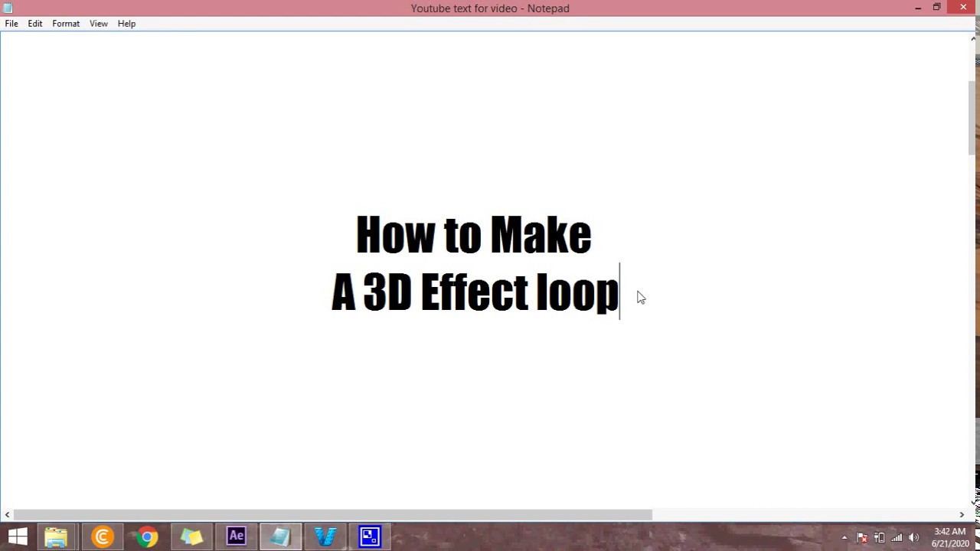Click the active Notepad taskbar button
Image resolution: width=980 pixels, height=551 pixels.
coord(280,536)
